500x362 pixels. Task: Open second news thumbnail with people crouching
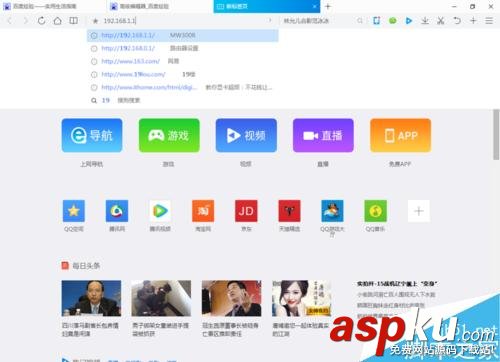point(161,298)
